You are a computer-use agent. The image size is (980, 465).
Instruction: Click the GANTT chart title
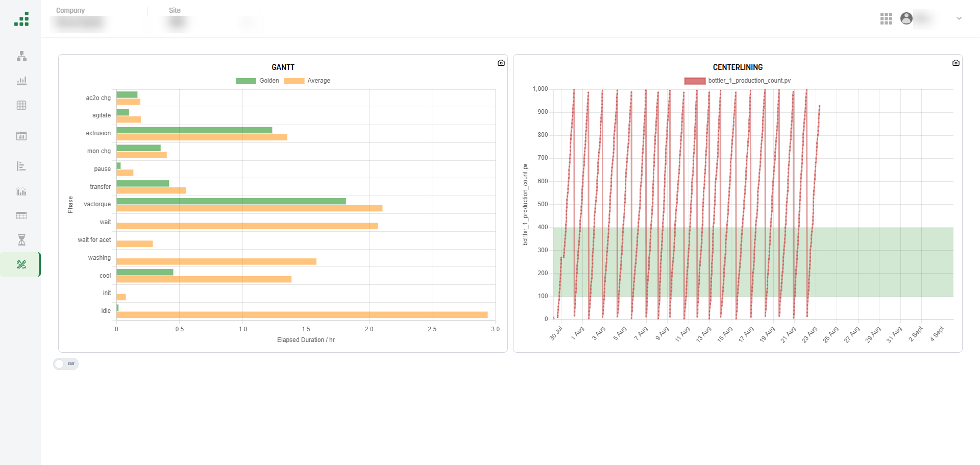(283, 67)
